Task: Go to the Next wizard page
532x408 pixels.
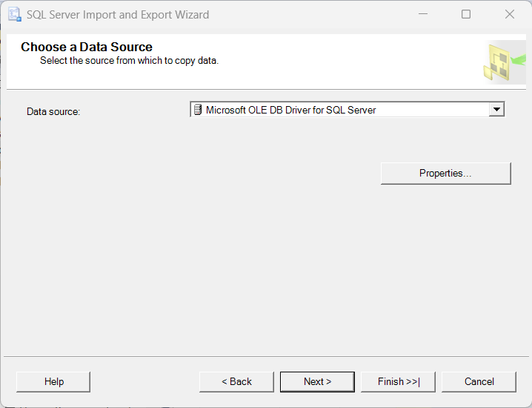Action: tap(317, 381)
